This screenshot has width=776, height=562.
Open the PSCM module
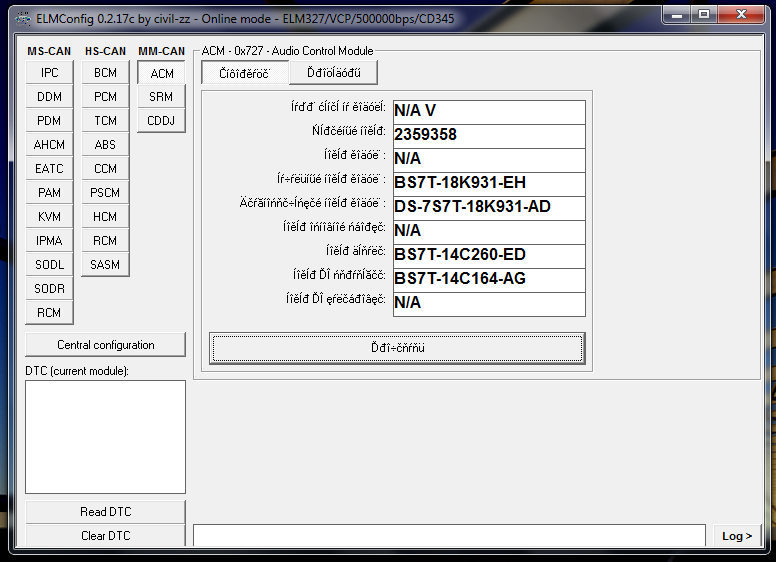click(105, 193)
